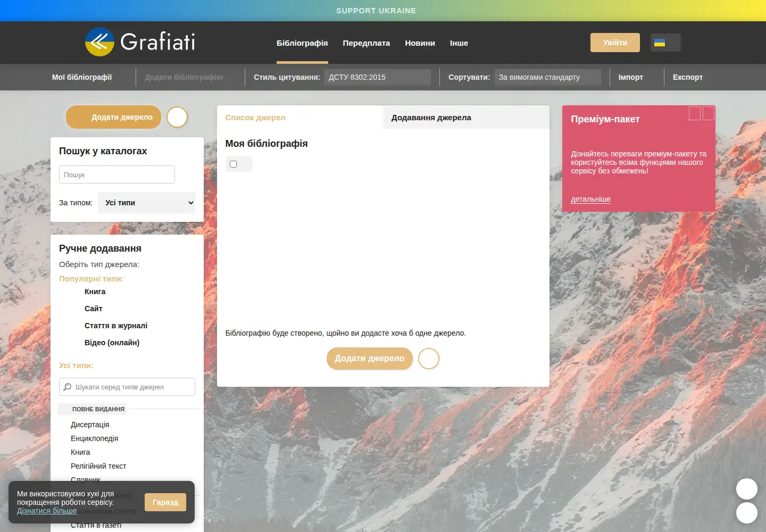
Task: Select popular type Відео (онлайн)
Action: coord(112,343)
